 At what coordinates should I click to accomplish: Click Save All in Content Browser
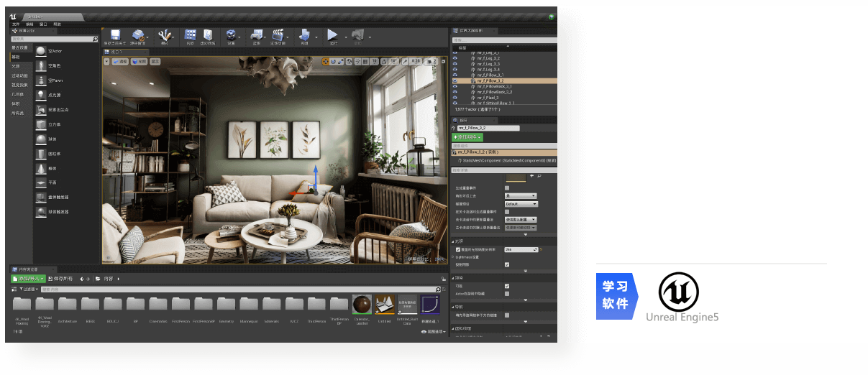click(62, 279)
